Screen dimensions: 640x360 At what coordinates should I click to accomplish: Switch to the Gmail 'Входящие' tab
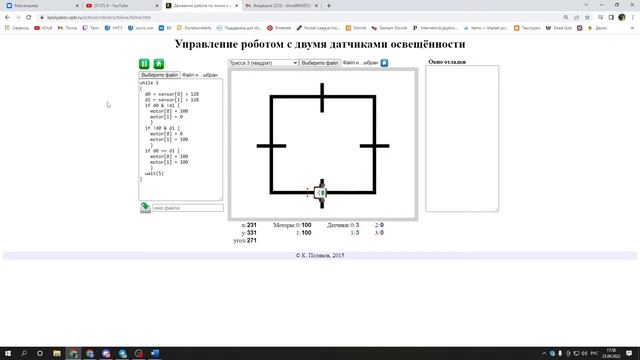coord(281,6)
